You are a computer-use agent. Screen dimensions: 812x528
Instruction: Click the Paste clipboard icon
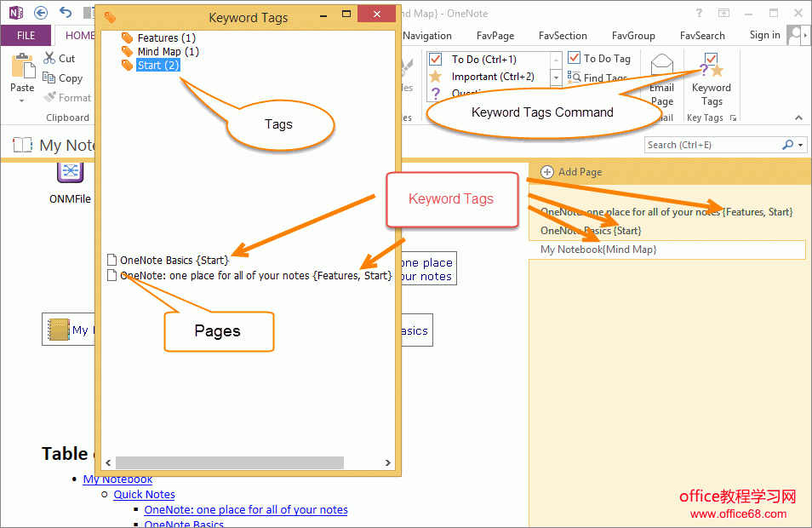23,66
